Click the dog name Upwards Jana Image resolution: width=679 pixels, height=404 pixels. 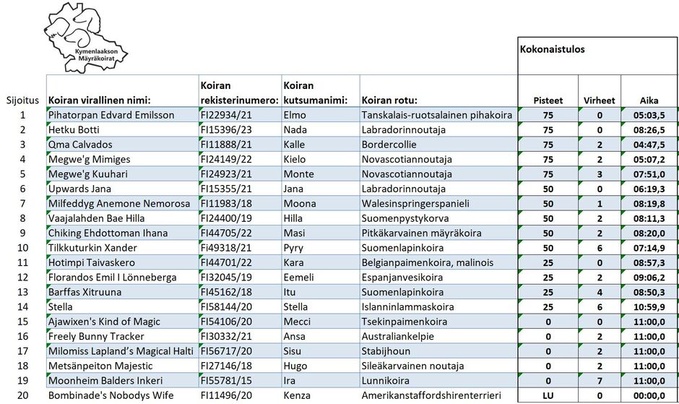point(79,188)
